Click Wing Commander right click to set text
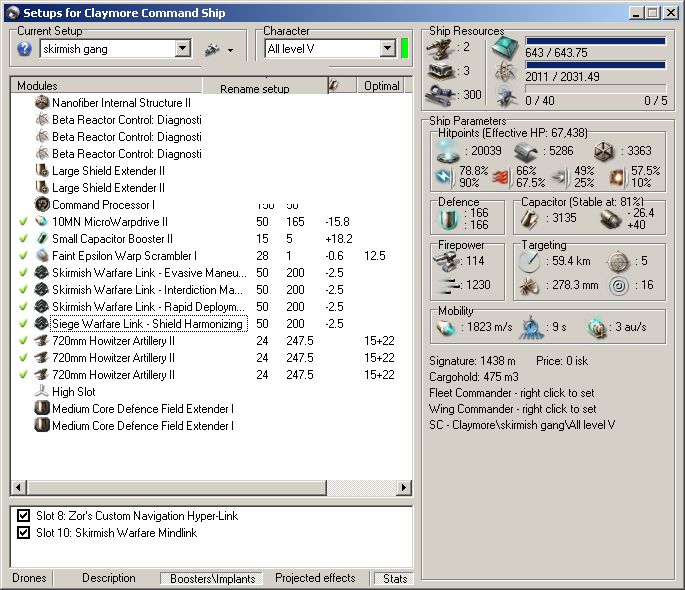Image resolution: width=685 pixels, height=590 pixels. click(x=512, y=409)
